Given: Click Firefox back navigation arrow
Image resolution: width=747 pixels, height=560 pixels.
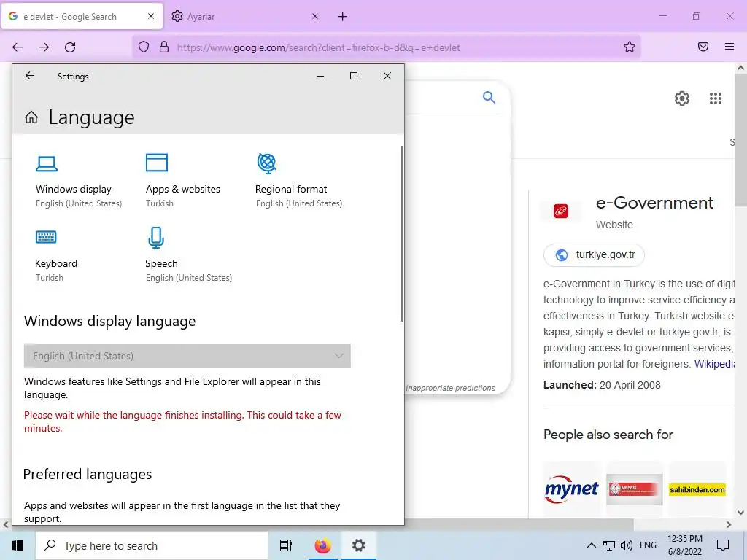Looking at the screenshot, I should (x=18, y=47).
